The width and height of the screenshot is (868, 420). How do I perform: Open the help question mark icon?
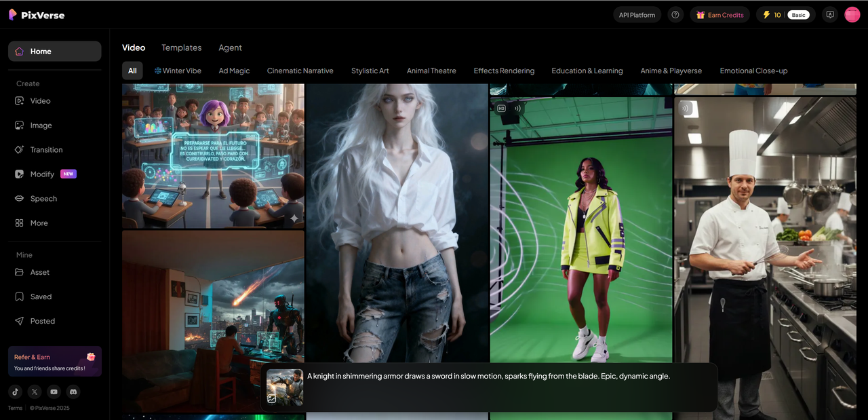click(x=675, y=15)
